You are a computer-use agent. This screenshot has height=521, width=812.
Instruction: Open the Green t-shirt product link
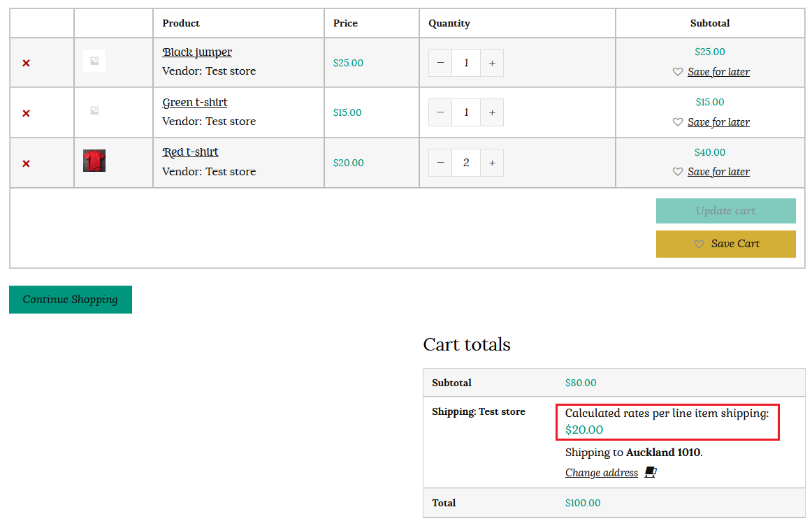pos(195,103)
